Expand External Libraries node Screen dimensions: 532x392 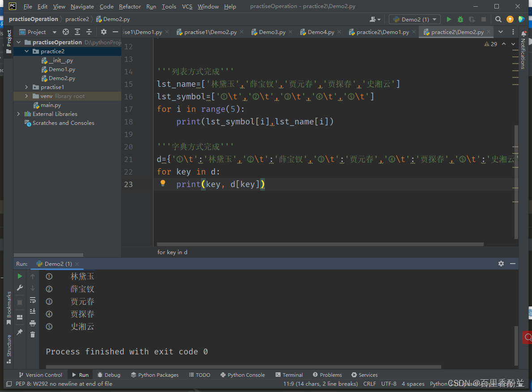point(19,114)
